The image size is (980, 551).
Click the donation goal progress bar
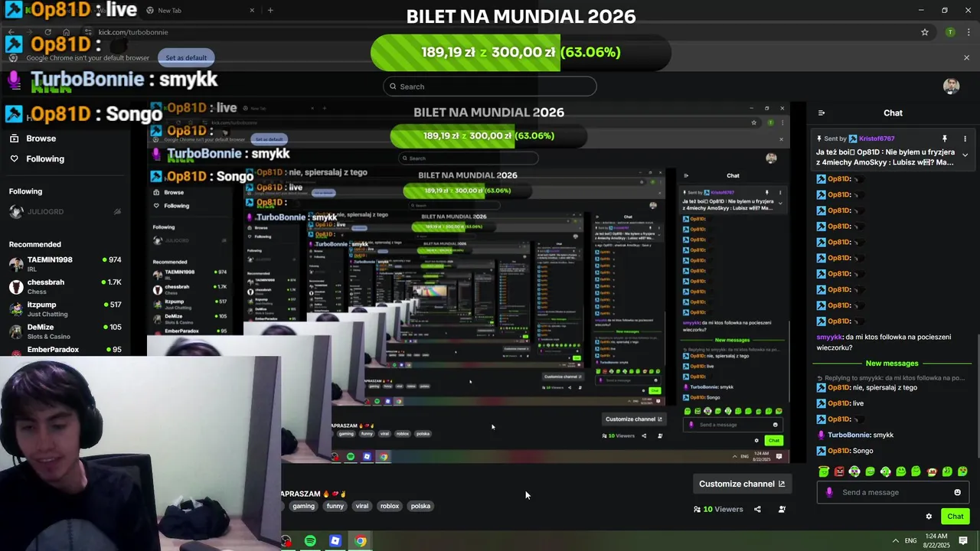(x=521, y=52)
